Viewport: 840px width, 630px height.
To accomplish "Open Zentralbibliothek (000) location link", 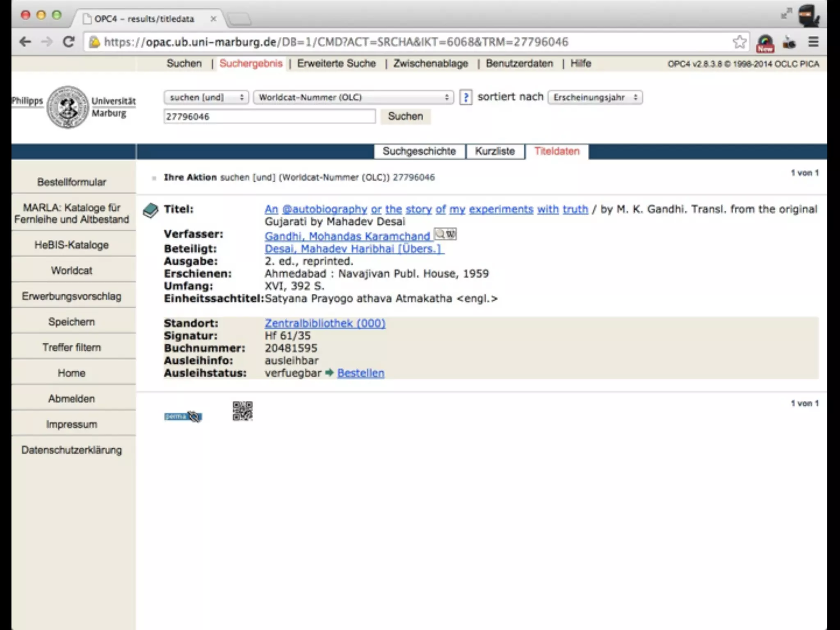I will click(x=325, y=323).
